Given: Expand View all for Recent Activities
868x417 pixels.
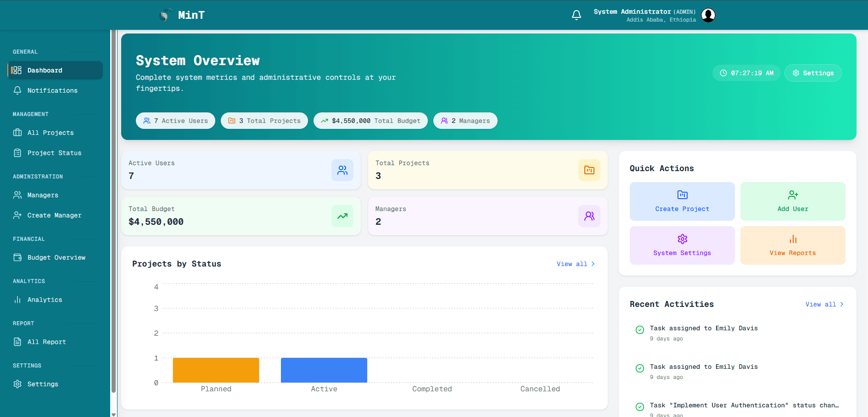Looking at the screenshot, I should (824, 304).
